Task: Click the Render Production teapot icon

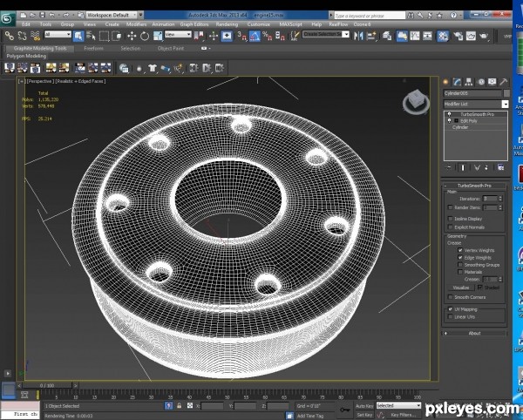Action: click(484, 36)
